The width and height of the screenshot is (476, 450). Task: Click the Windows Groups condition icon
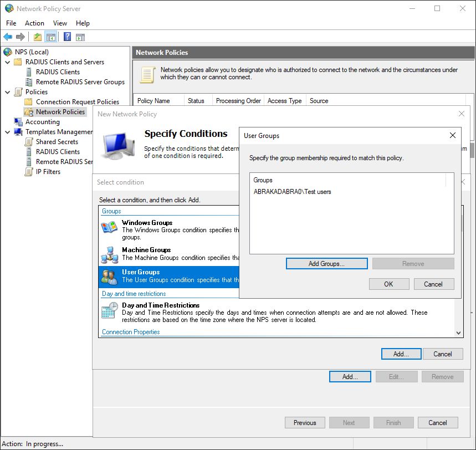click(x=109, y=227)
